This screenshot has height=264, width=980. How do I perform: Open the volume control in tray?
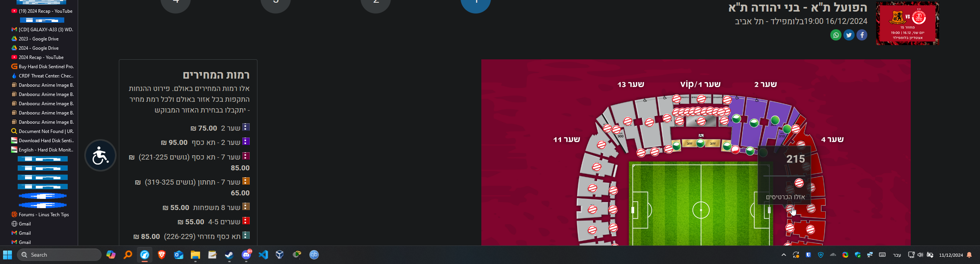[x=920, y=255]
